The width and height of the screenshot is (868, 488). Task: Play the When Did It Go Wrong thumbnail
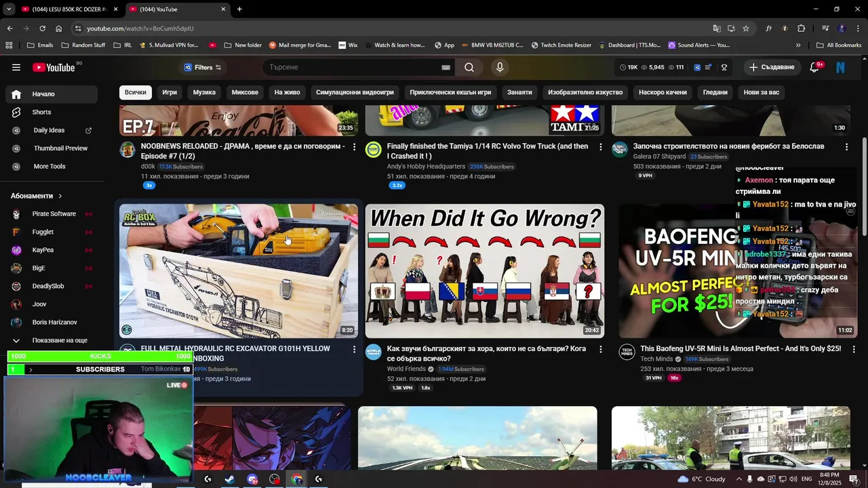[485, 271]
